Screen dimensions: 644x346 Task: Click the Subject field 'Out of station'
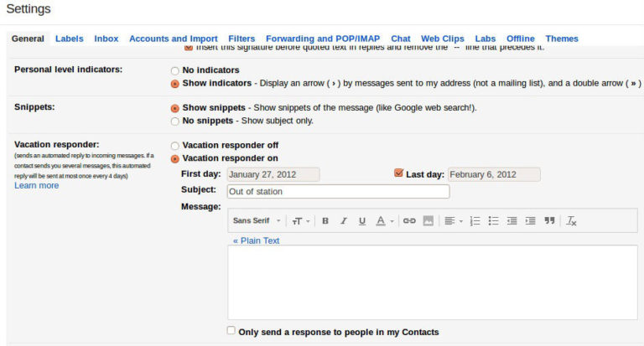(x=339, y=192)
